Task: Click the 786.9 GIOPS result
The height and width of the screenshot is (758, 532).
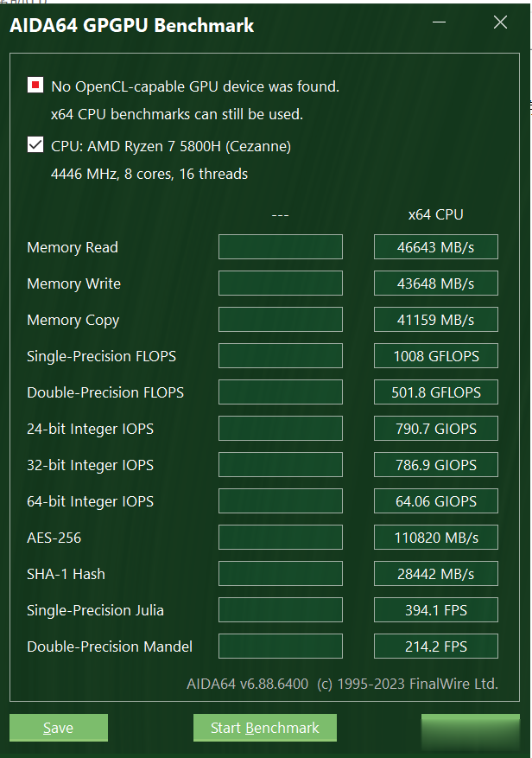Action: click(x=436, y=464)
